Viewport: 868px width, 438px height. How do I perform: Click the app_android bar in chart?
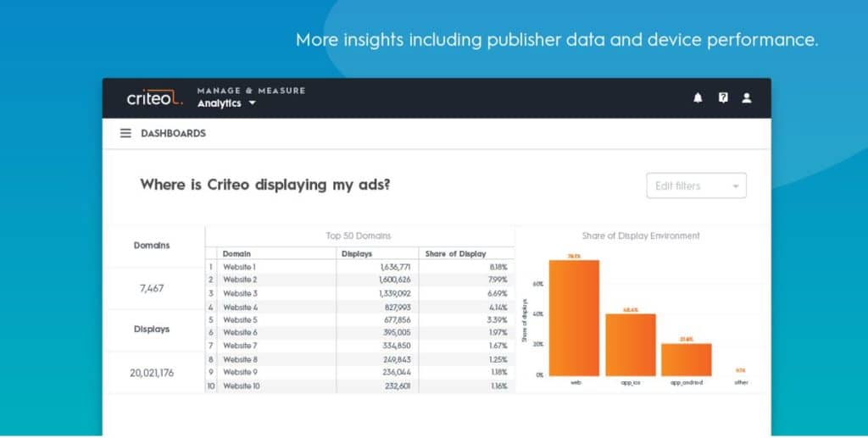click(687, 360)
